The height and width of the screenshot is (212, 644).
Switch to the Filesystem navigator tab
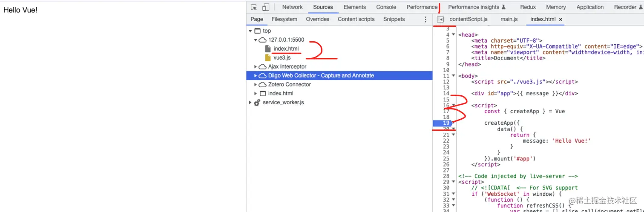(x=285, y=19)
